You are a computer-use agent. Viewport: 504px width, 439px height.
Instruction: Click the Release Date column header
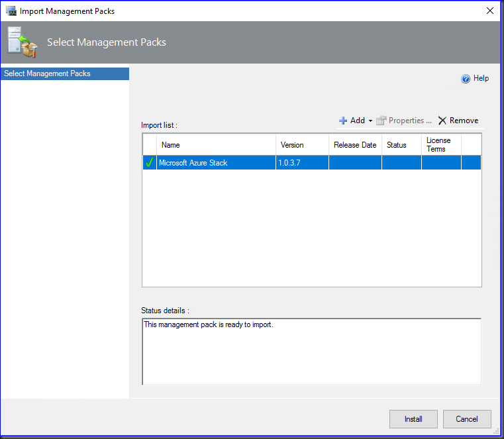click(x=355, y=145)
